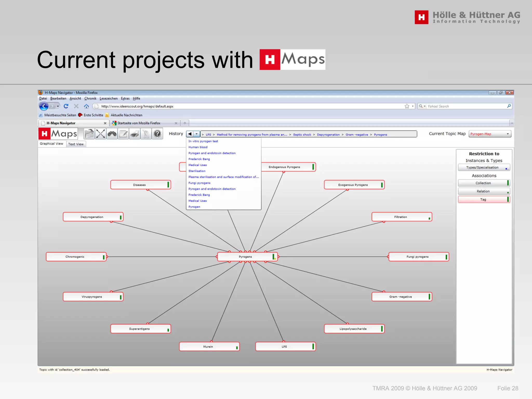Image resolution: width=532 pixels, height=399 pixels.
Task: Click the keys login icon
Action: click(x=146, y=134)
